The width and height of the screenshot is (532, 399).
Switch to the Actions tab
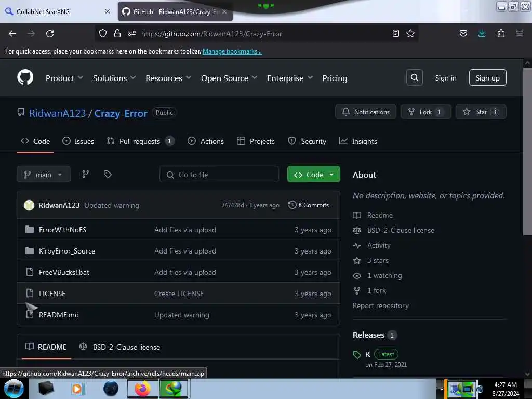(206, 141)
